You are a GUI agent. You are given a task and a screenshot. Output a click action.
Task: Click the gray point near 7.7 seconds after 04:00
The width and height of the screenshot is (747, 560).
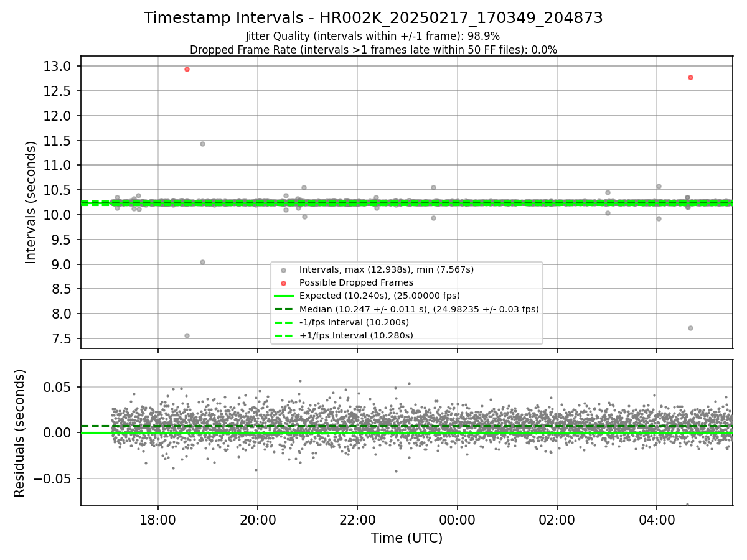[x=690, y=328]
